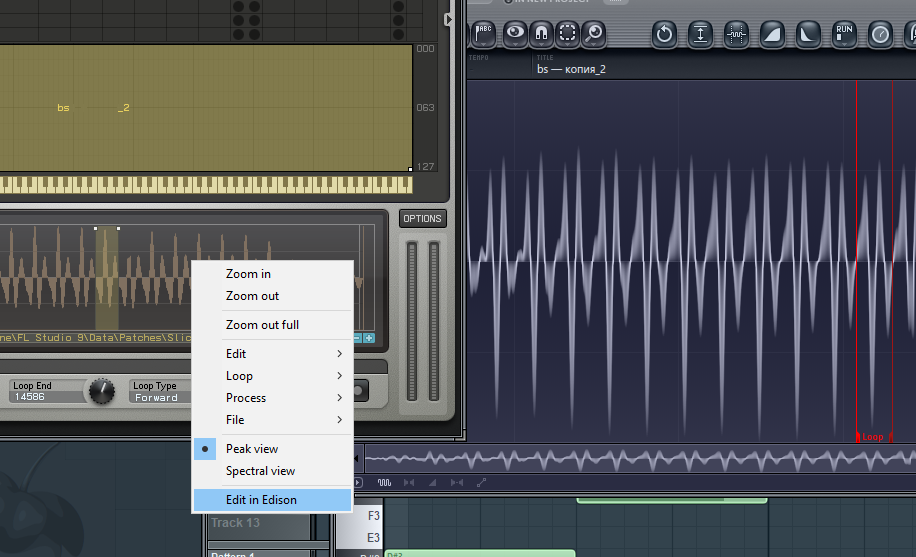Click the right level meter slider
The height and width of the screenshot is (557, 916).
pos(433,321)
